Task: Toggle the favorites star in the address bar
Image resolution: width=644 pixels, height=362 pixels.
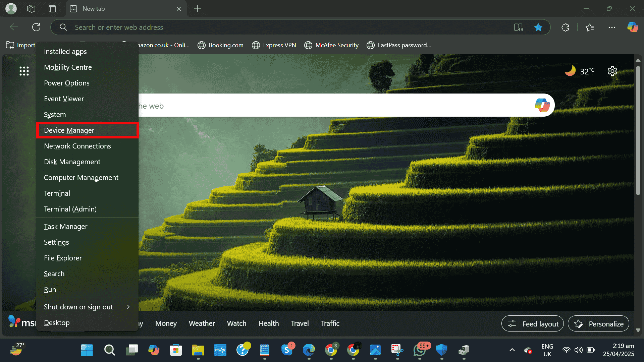Action: (538, 27)
